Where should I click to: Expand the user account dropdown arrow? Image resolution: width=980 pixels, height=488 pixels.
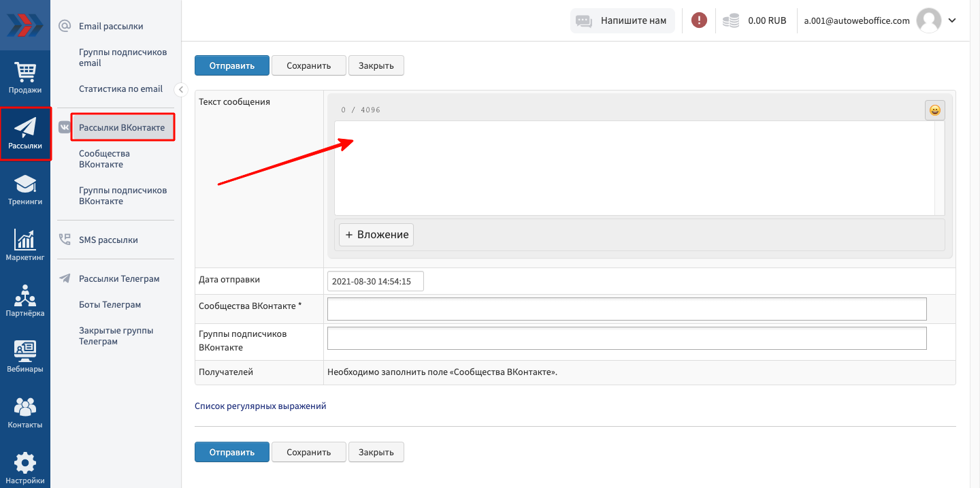[x=952, y=20]
